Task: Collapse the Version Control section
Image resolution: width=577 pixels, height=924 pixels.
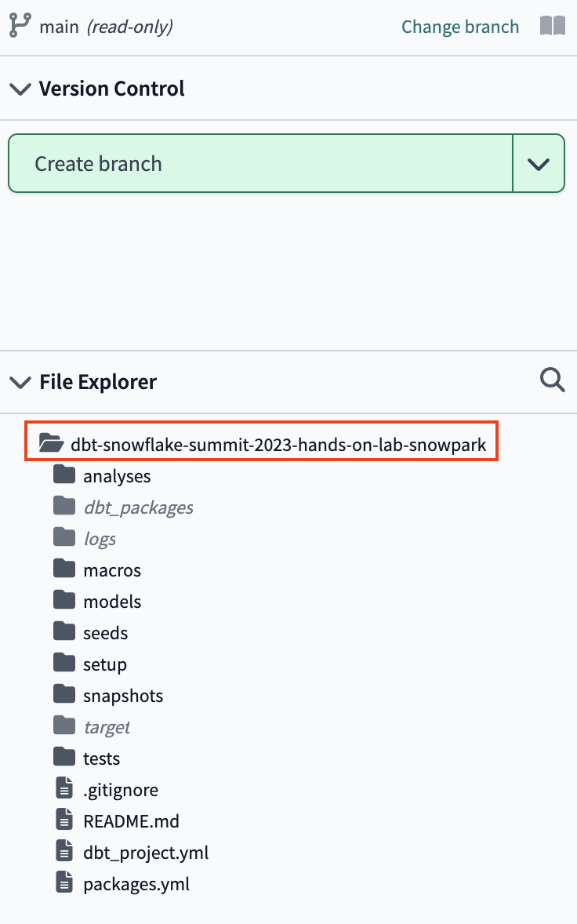Action: 20,89
